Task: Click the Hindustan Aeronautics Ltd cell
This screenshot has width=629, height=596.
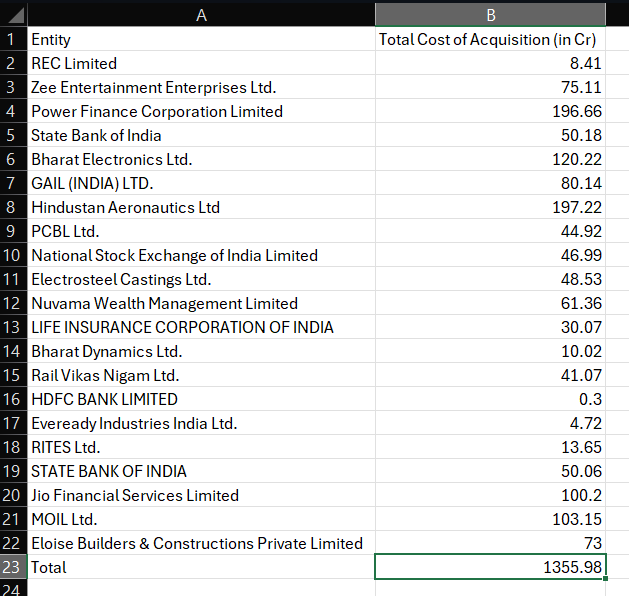Action: coord(201,207)
